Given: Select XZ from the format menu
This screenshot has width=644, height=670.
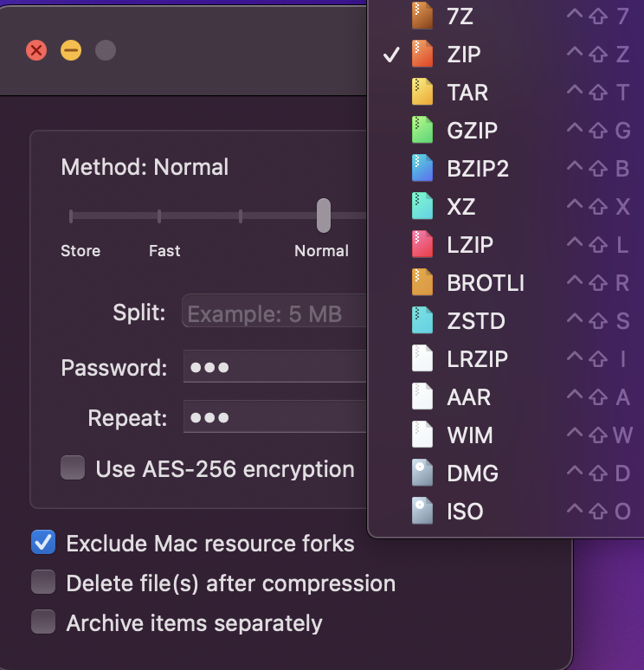Looking at the screenshot, I should point(461,207).
